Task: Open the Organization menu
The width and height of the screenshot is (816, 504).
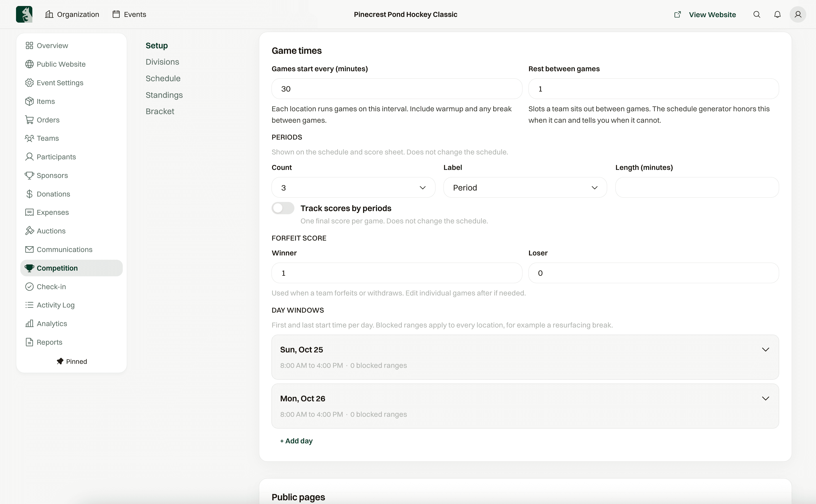Action: pos(72,14)
